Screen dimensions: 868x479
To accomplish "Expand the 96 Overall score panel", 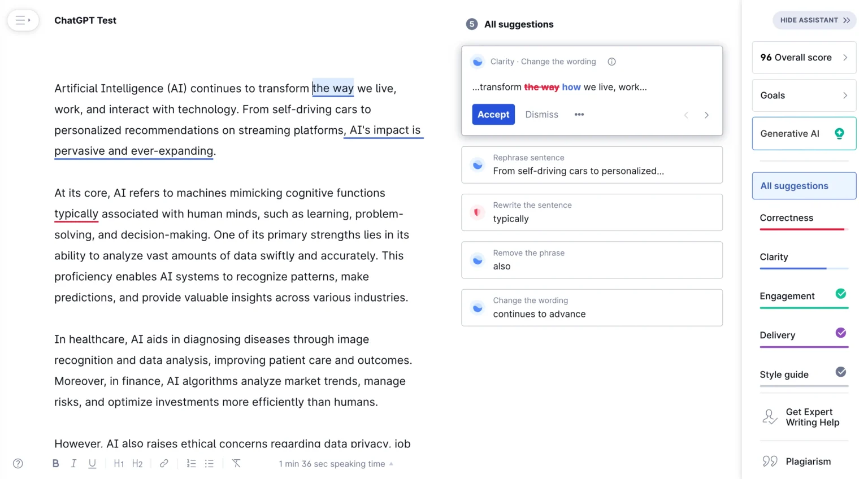I will point(804,58).
